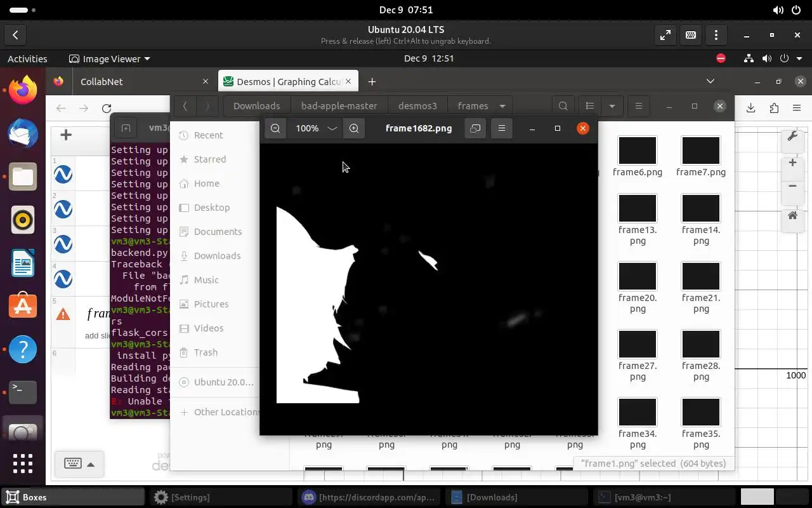Expand Desmos keypad arrow
The height and width of the screenshot is (508, 812).
click(91, 464)
